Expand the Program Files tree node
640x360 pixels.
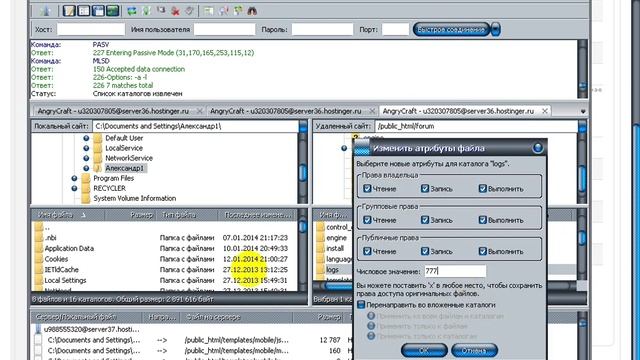tap(74, 178)
